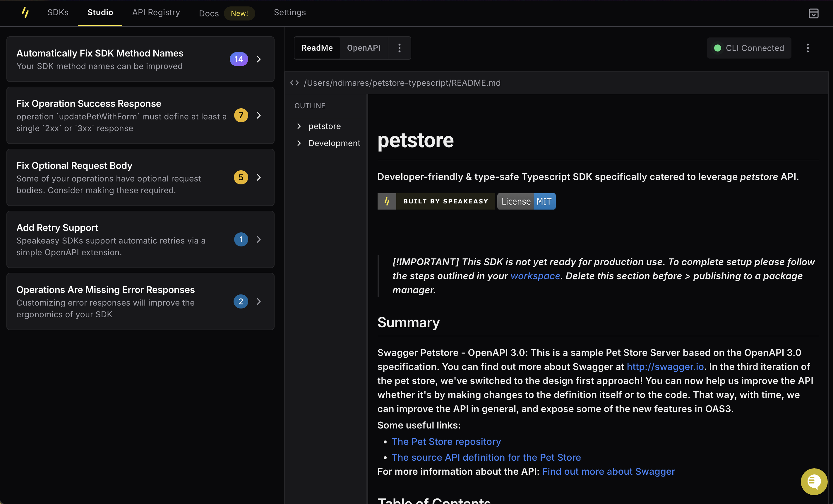
Task: Expand the Development outline section
Action: [299, 143]
